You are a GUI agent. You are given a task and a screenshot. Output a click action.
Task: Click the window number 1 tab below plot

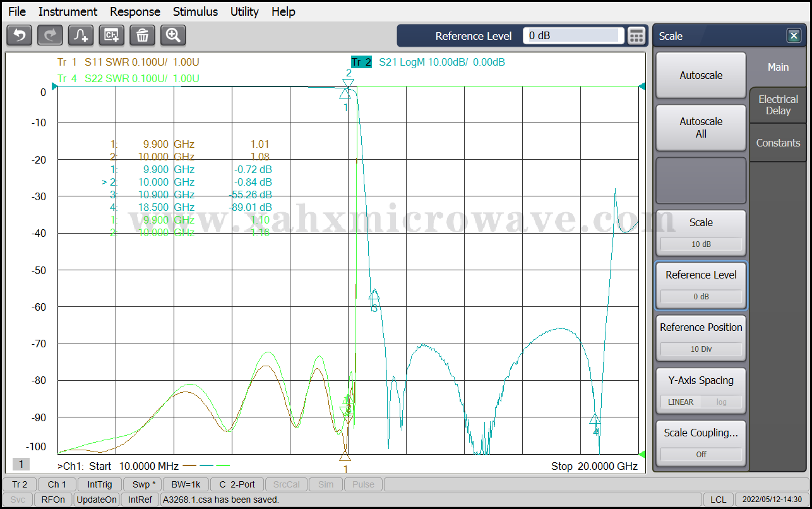[21, 465]
